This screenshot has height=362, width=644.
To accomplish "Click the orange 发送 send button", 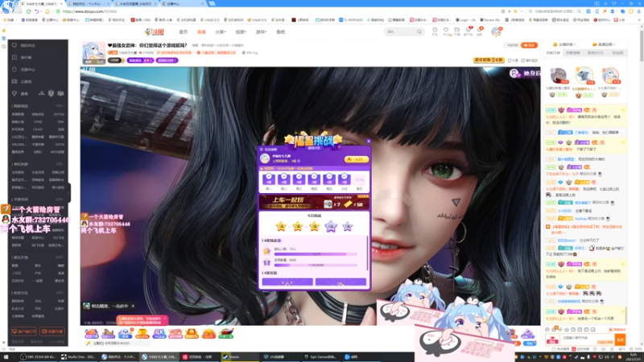I will [x=620, y=339].
